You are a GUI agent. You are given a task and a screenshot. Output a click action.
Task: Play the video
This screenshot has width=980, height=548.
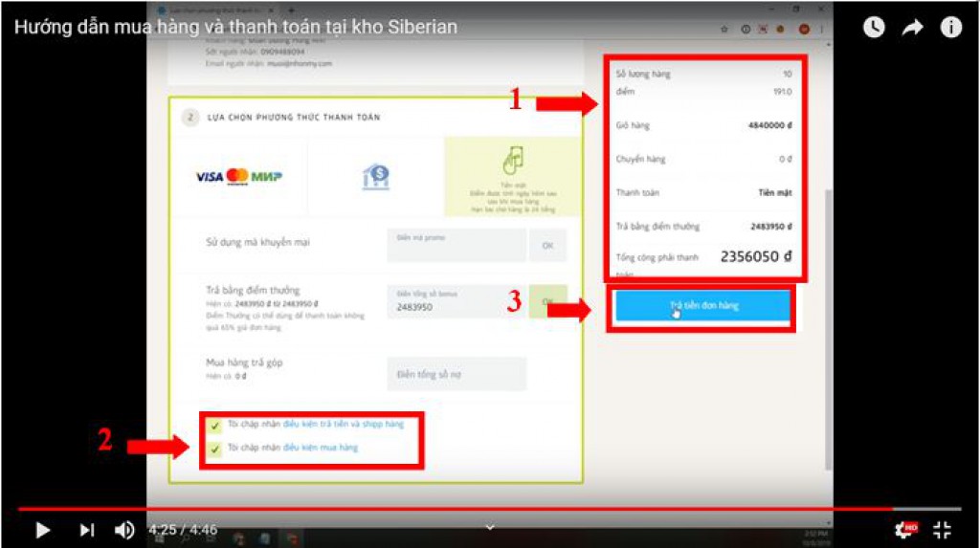point(42,529)
